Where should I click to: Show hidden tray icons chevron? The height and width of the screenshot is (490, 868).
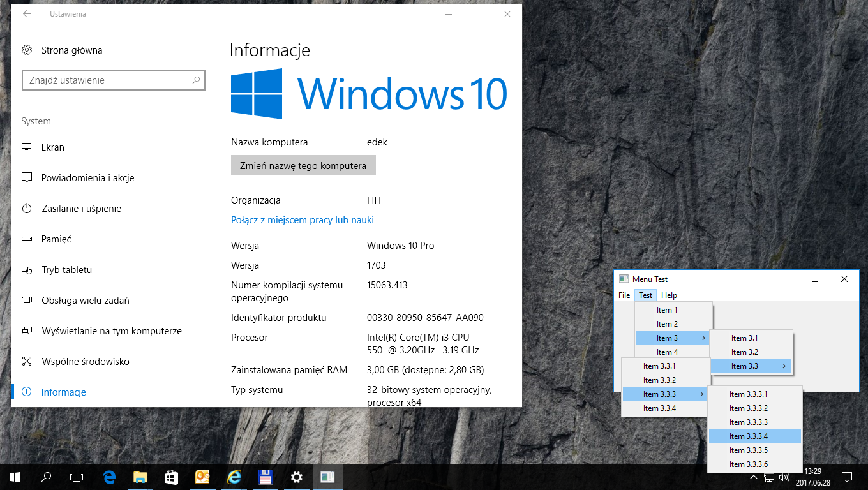(754, 477)
